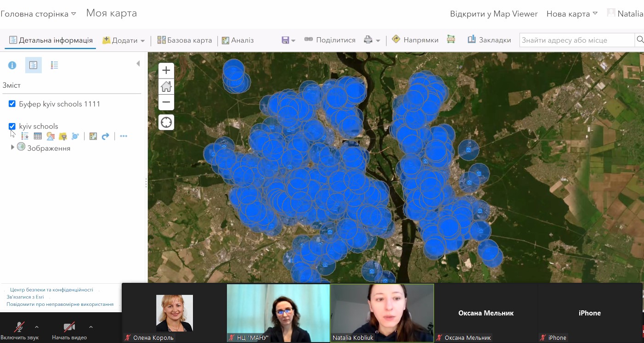This screenshot has height=343, width=644.
Task: Open the Нова карта dropdown
Action: (572, 14)
